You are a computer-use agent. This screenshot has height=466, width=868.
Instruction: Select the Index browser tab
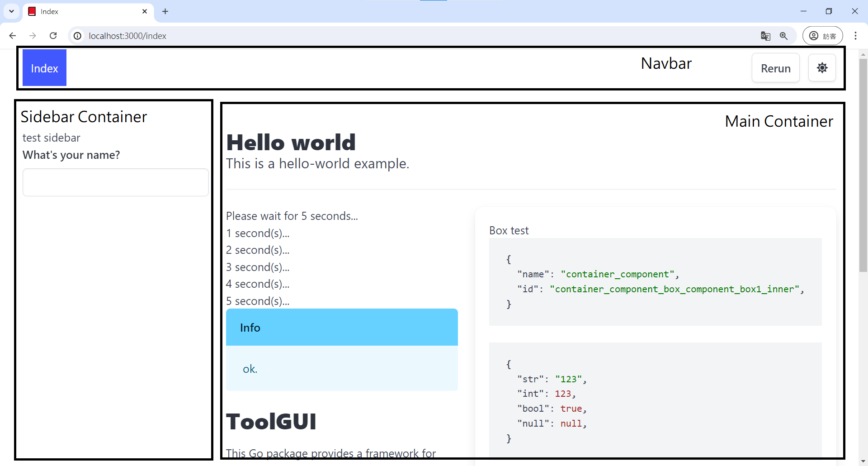[88, 11]
